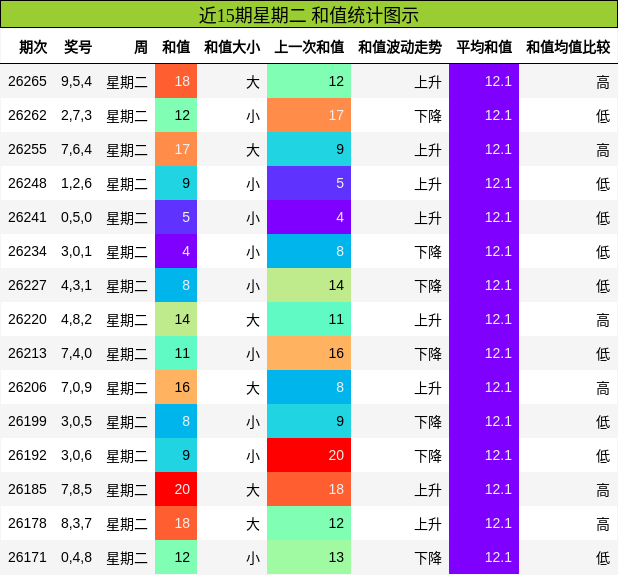Click prize number 1,2,6

point(76,183)
